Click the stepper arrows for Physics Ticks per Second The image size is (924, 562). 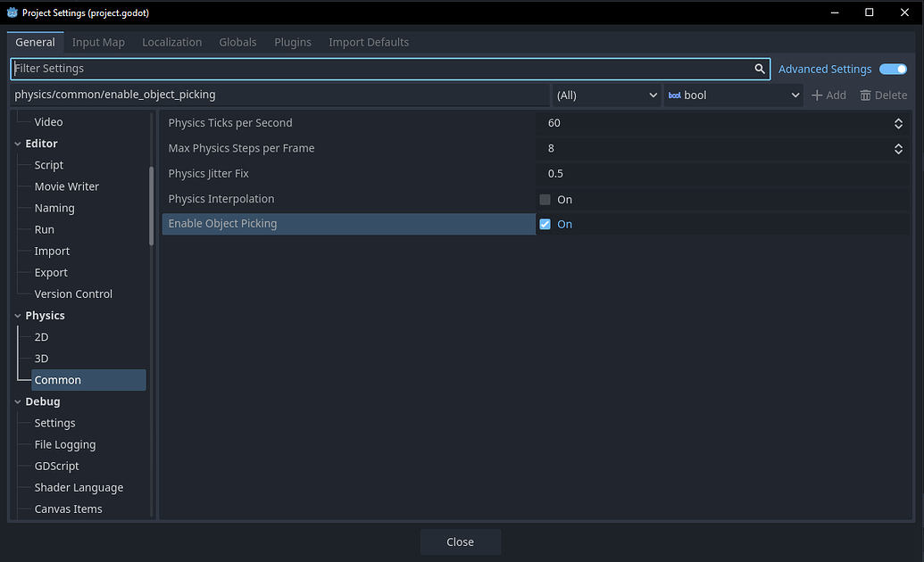click(899, 123)
